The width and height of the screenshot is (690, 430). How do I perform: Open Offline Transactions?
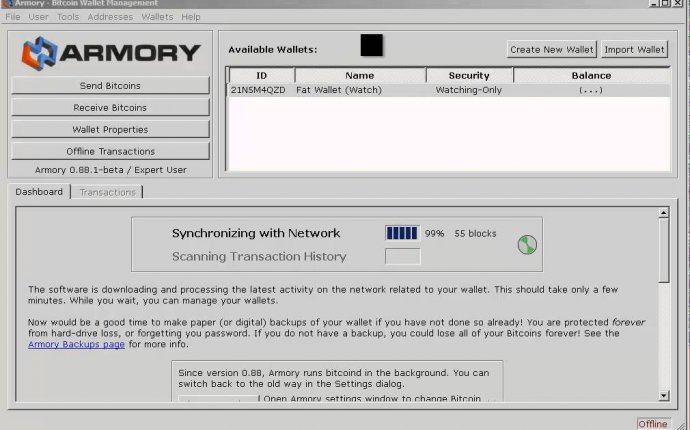(110, 151)
